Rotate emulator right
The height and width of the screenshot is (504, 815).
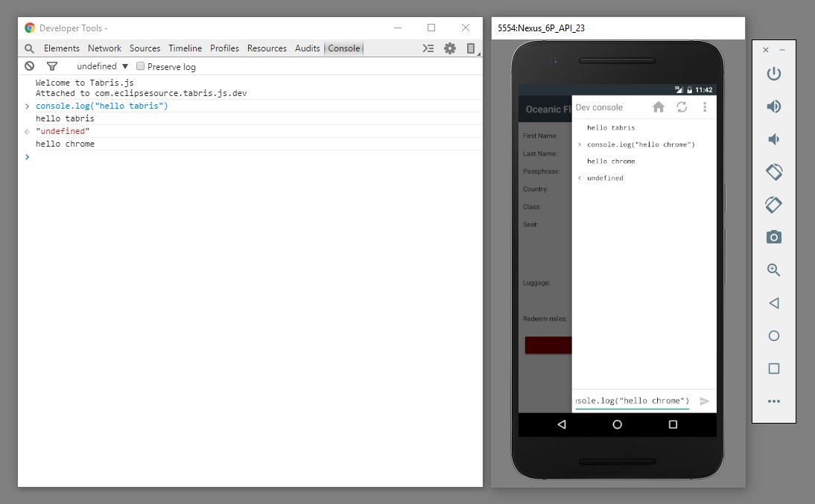(x=774, y=205)
